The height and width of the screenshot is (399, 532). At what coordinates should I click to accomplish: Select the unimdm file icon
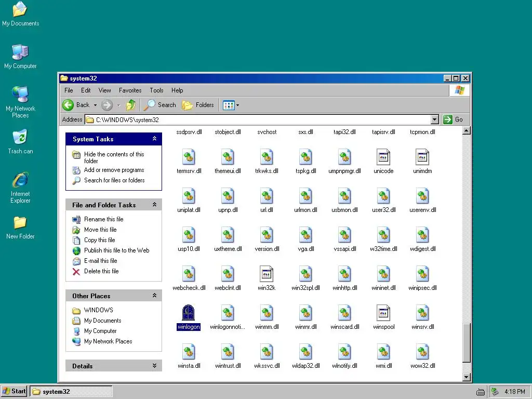422,157
